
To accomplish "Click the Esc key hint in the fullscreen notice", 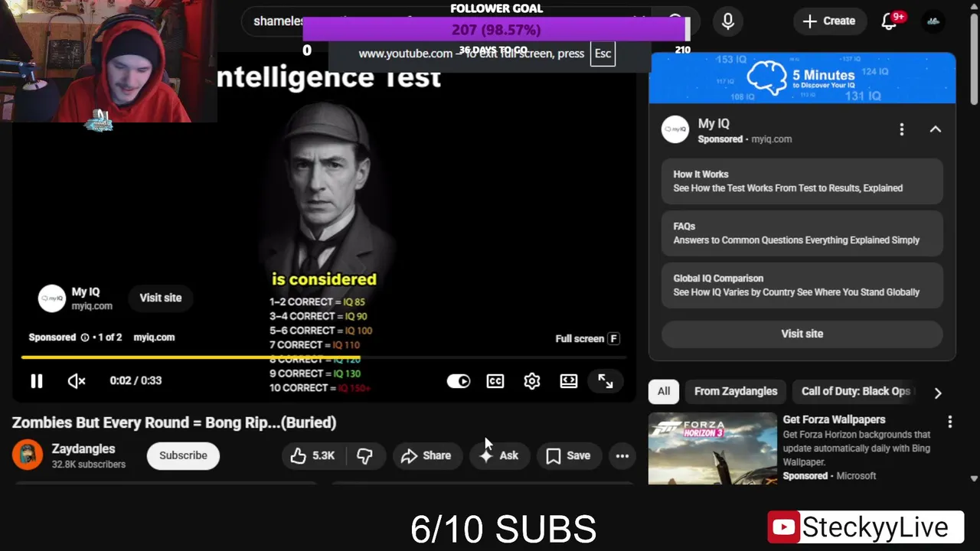I will pyautogui.click(x=603, y=54).
